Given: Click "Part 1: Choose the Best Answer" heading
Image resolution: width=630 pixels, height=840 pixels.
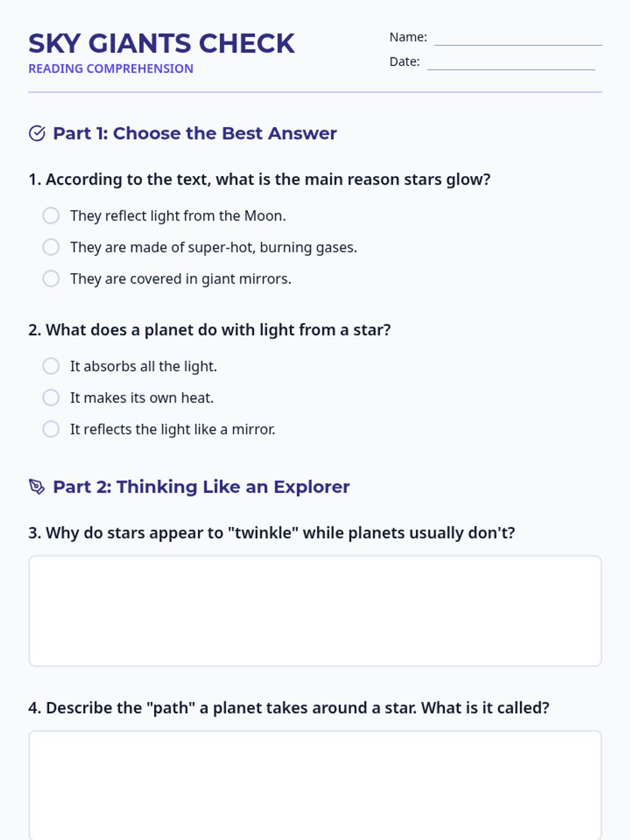Looking at the screenshot, I should [195, 133].
